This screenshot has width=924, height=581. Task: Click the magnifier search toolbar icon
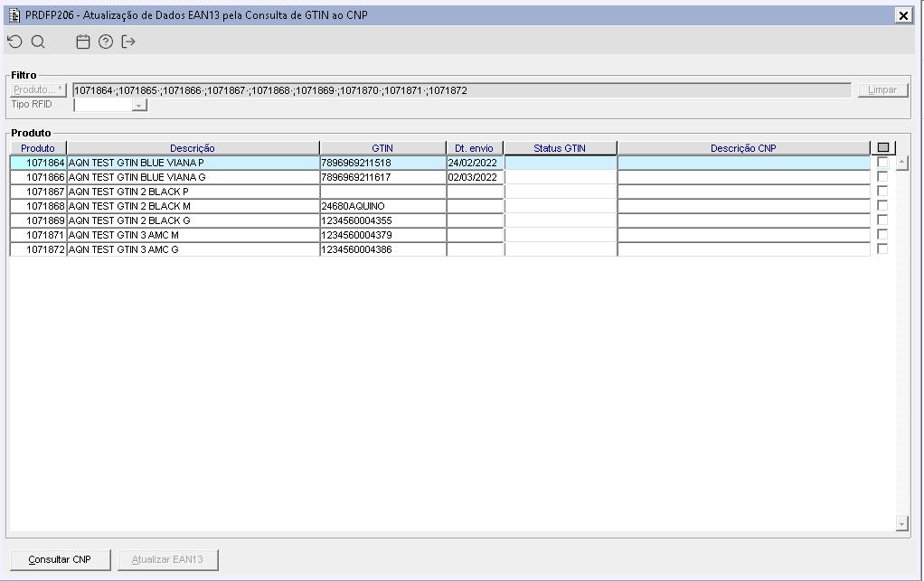point(38,42)
